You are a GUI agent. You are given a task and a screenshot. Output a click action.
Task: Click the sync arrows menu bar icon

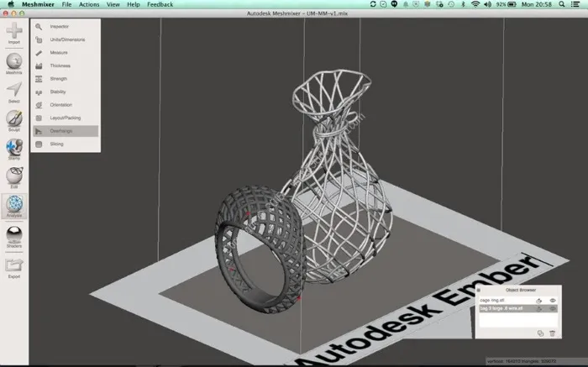pos(373,4)
